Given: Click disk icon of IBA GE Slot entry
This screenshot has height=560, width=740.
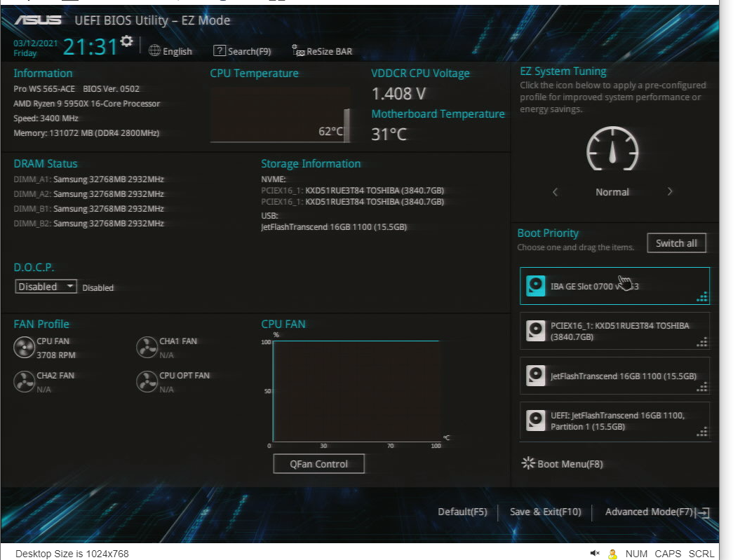Looking at the screenshot, I should pyautogui.click(x=536, y=286).
